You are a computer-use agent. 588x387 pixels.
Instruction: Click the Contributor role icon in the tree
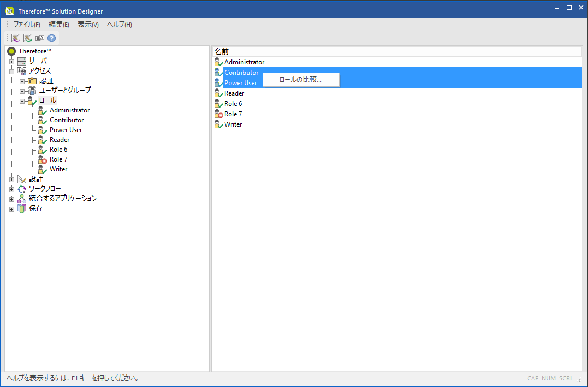pyautogui.click(x=43, y=120)
